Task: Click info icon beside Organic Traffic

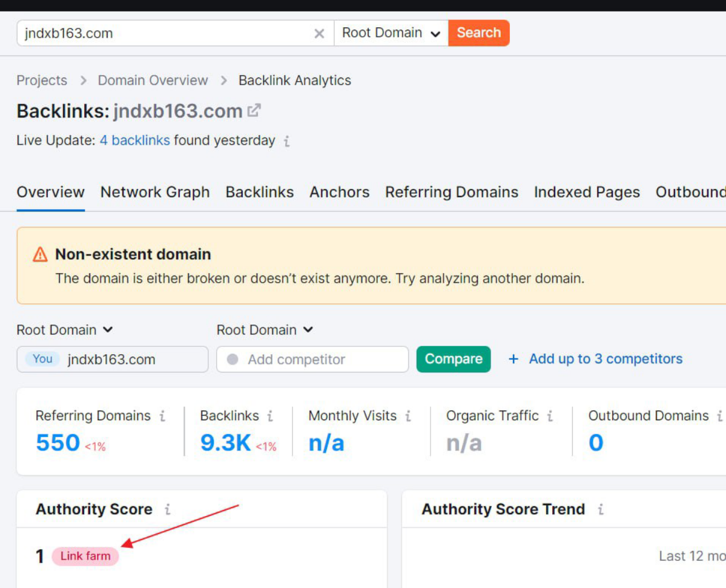Action: (550, 416)
